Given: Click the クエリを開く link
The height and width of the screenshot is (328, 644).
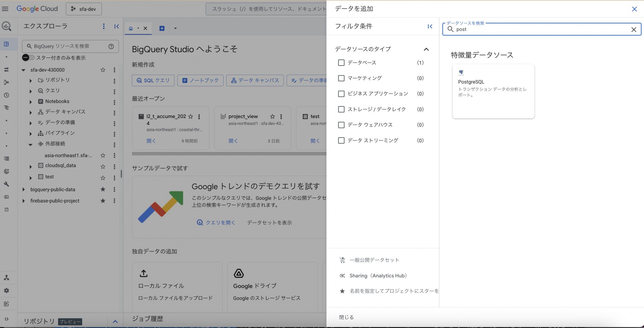Looking at the screenshot, I should tap(216, 223).
